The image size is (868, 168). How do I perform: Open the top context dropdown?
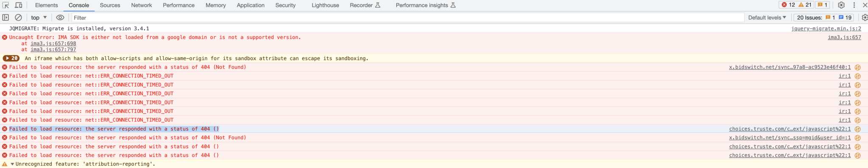click(39, 17)
